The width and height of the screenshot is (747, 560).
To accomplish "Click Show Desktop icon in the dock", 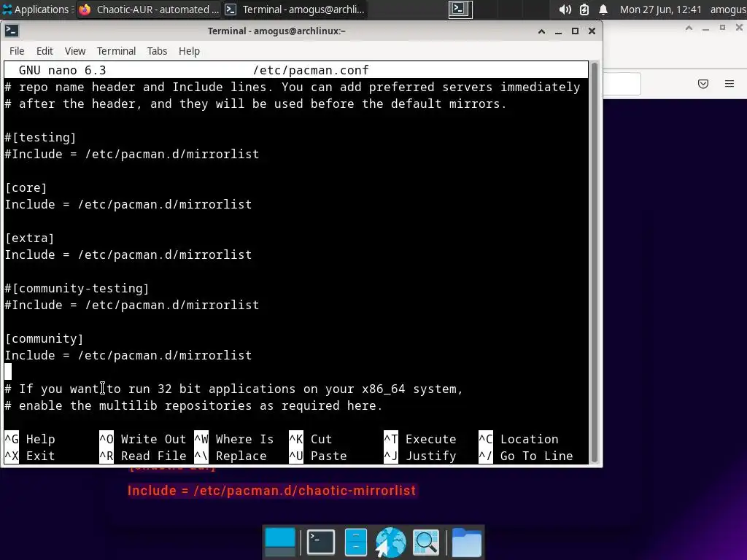I will tap(280, 542).
